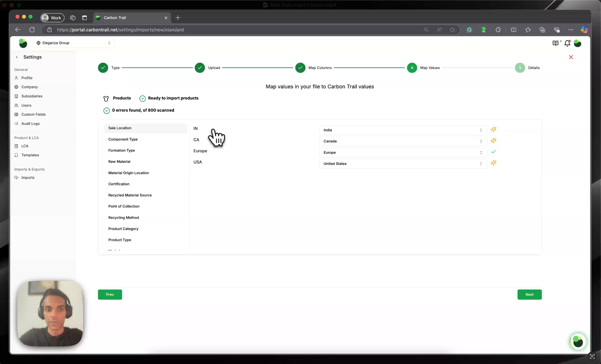This screenshot has width=601, height=364.
Task: Open LCA in sidebar
Action: point(24,146)
